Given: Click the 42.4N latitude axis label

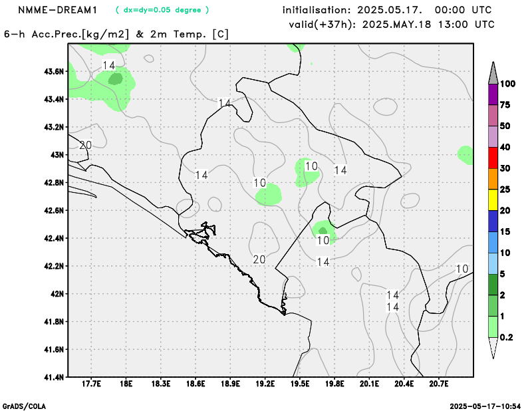Looking at the screenshot, I should pyautogui.click(x=54, y=238).
